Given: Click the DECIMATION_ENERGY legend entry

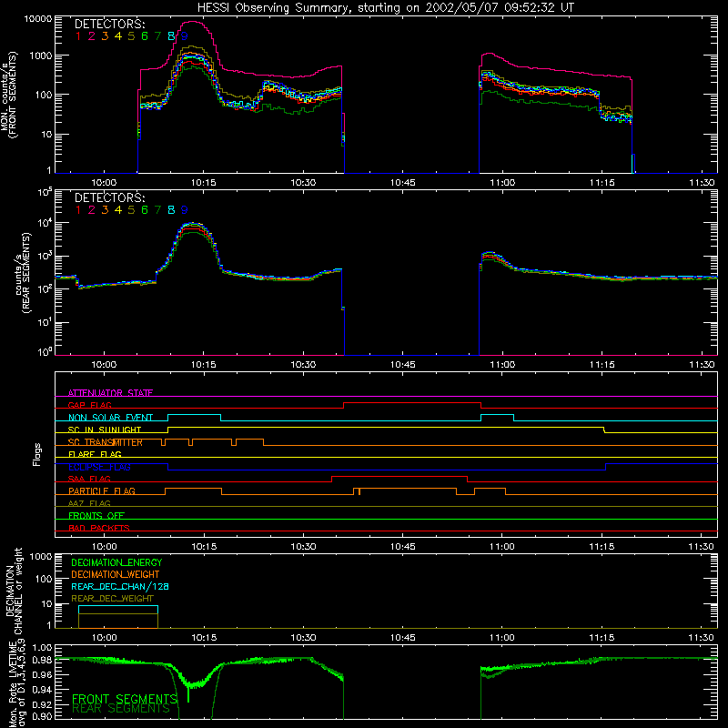Looking at the screenshot, I should coord(116,562).
